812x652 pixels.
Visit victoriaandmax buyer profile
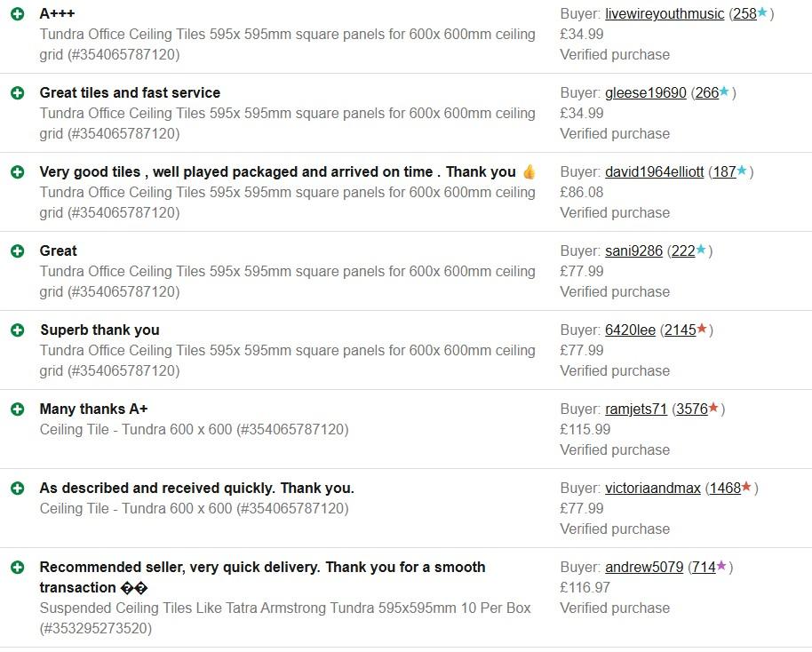653,489
